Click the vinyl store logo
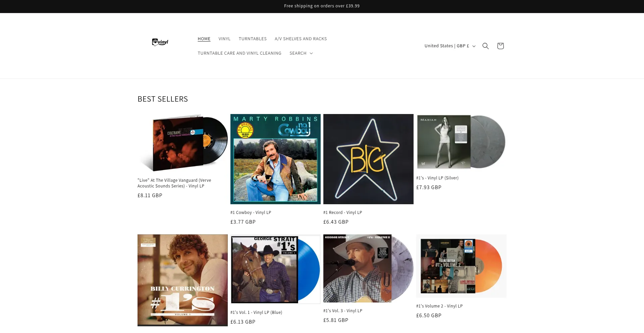644x333 pixels. (160, 42)
